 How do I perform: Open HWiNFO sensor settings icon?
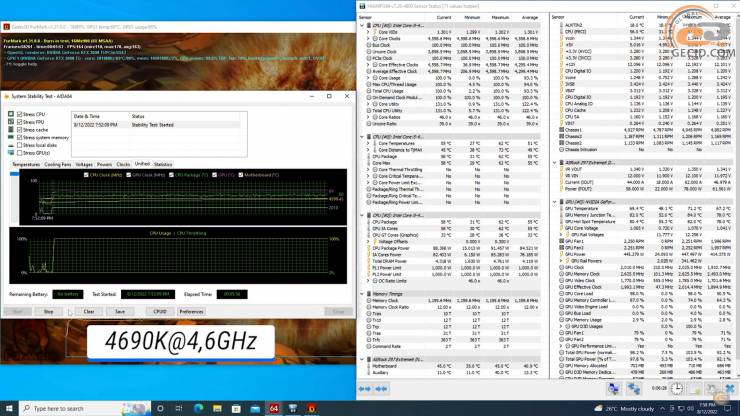pos(712,389)
